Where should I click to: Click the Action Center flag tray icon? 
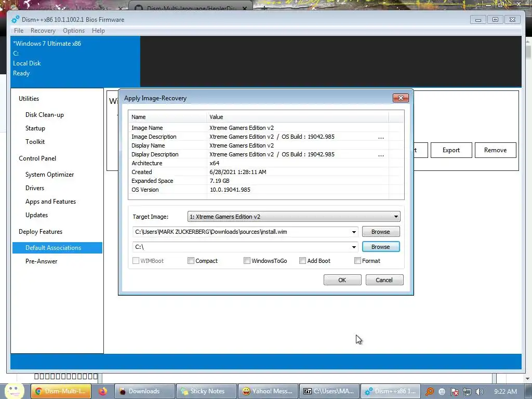click(455, 392)
